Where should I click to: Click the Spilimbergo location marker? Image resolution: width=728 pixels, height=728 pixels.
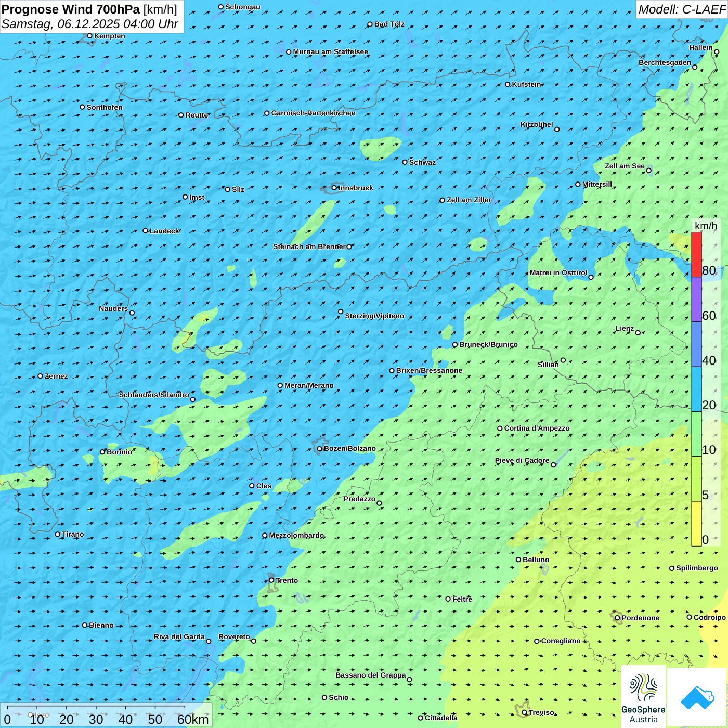[672, 568]
